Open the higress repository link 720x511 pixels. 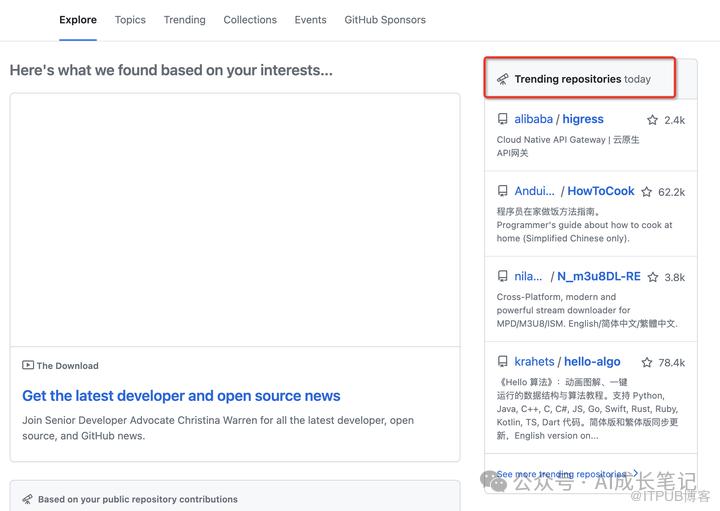coord(583,119)
